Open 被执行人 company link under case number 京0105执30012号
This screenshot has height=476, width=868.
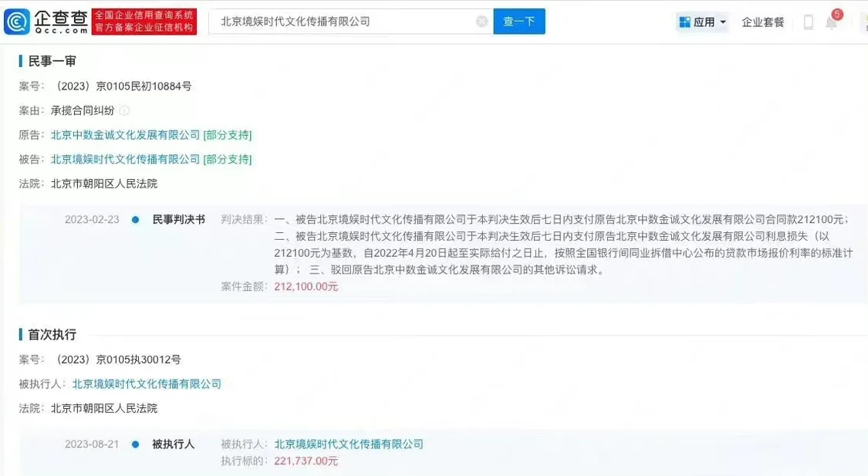click(147, 383)
